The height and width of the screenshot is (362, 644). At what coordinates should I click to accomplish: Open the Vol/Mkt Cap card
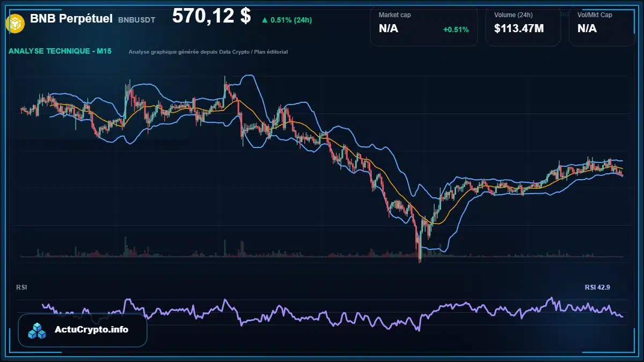coord(601,26)
